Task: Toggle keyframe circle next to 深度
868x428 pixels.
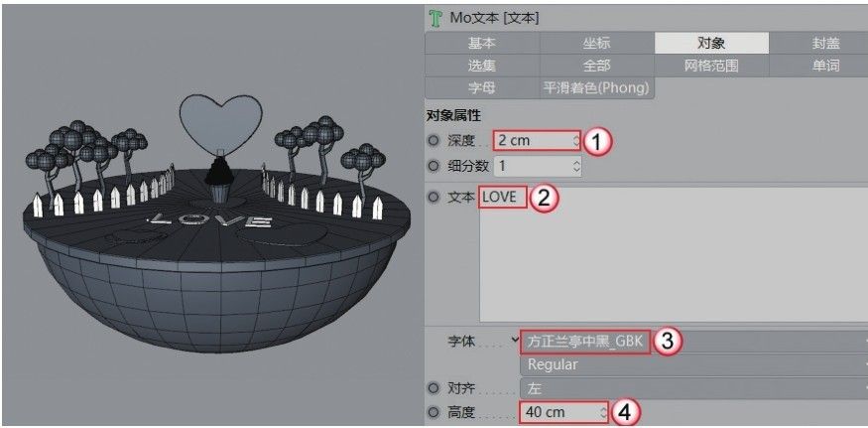Action: [434, 141]
